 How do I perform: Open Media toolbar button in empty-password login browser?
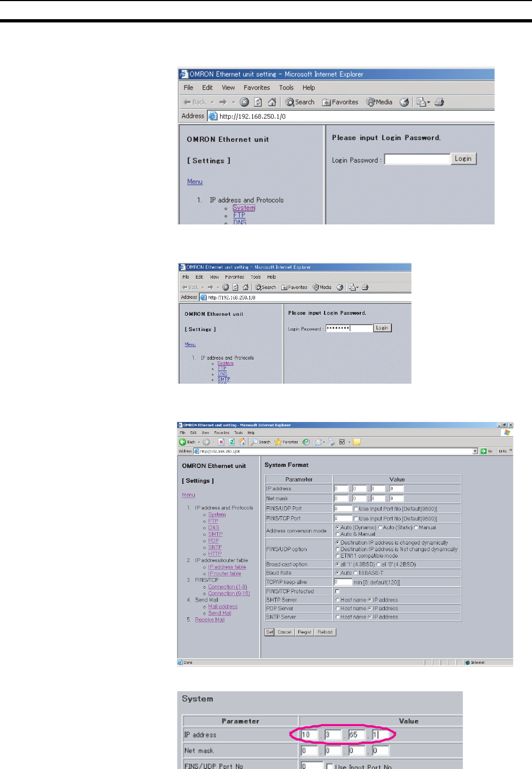click(x=379, y=102)
